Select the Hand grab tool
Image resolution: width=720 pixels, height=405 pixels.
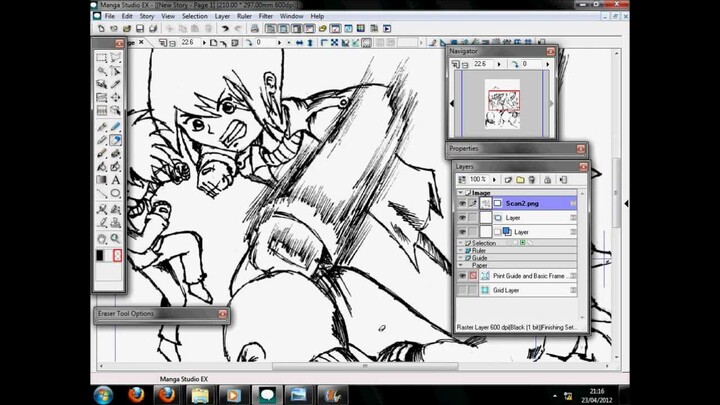[x=101, y=238]
